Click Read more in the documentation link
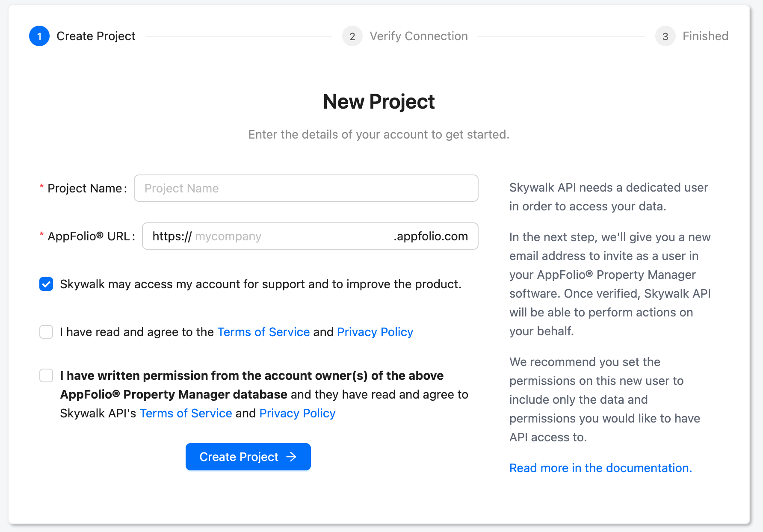The image size is (763, 532). point(600,468)
